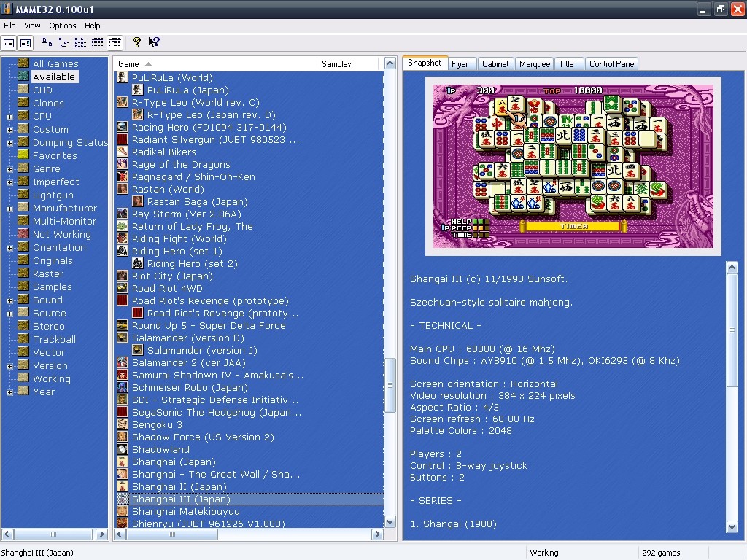Click the Road Riot 4WD icon
The image size is (747, 560).
coord(123,287)
